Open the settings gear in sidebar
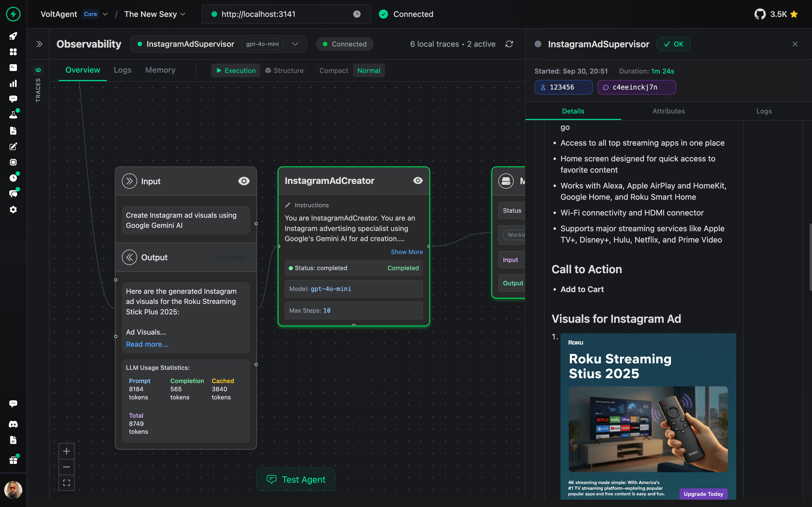 tap(14, 210)
